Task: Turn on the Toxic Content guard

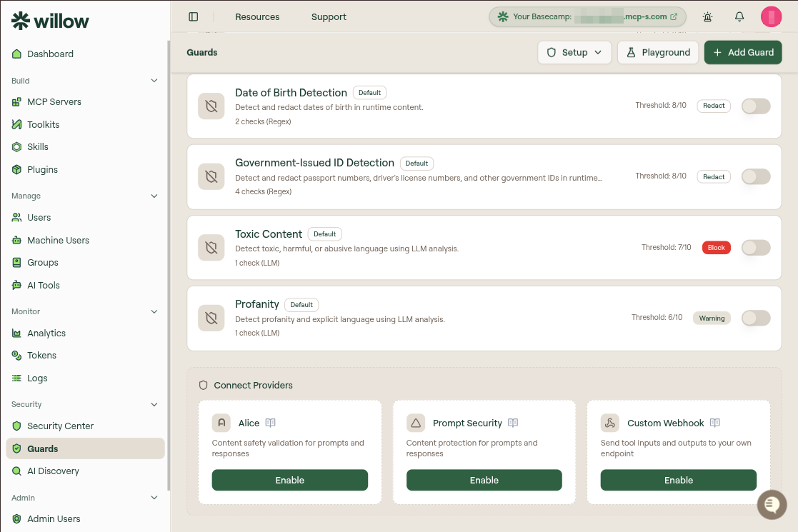Action: tap(756, 247)
